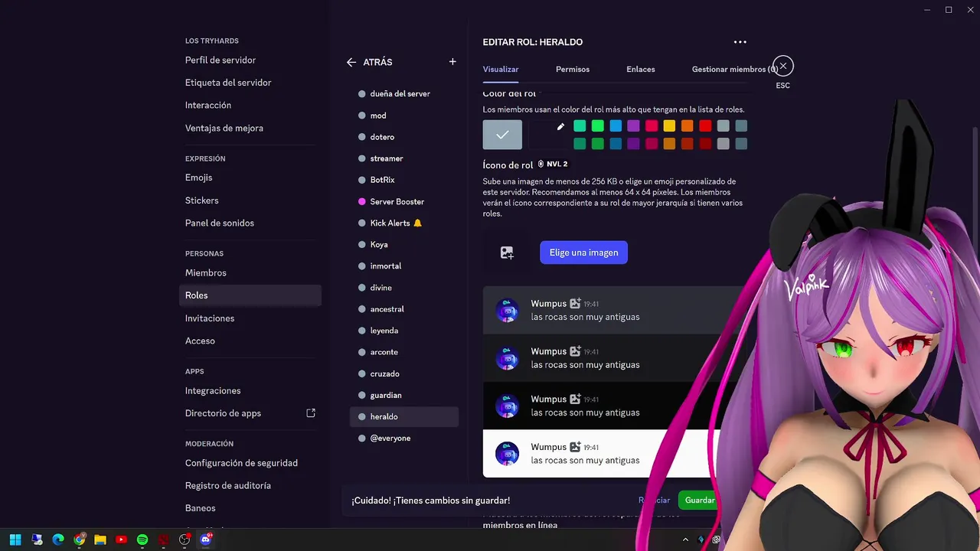Select the cruzado role

pyautogui.click(x=404, y=373)
